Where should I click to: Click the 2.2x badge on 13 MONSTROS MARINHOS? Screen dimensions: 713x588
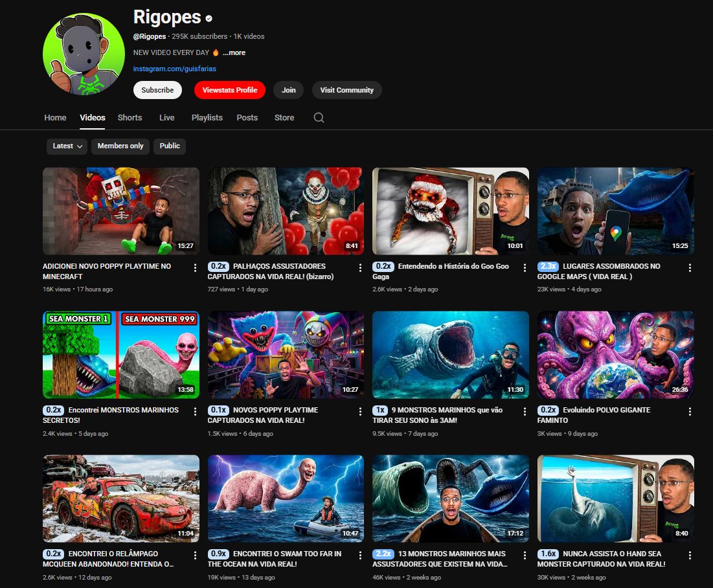(x=383, y=554)
